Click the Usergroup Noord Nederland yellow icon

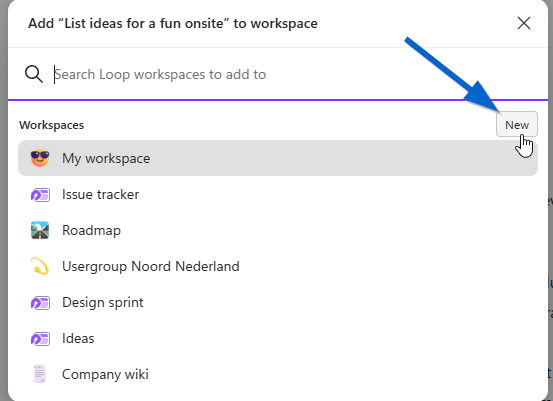point(40,266)
